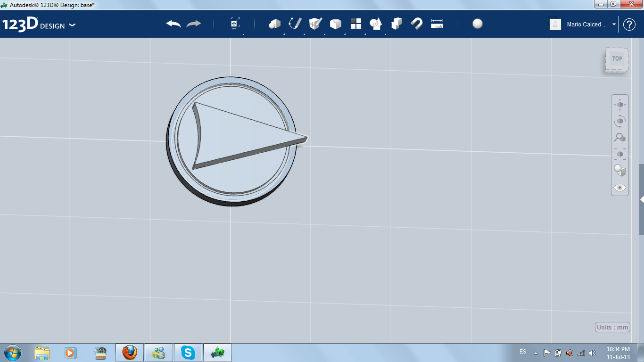Viewport: 644px width, 362px height.
Task: Select the Sketch tool
Action: pyautogui.click(x=295, y=24)
